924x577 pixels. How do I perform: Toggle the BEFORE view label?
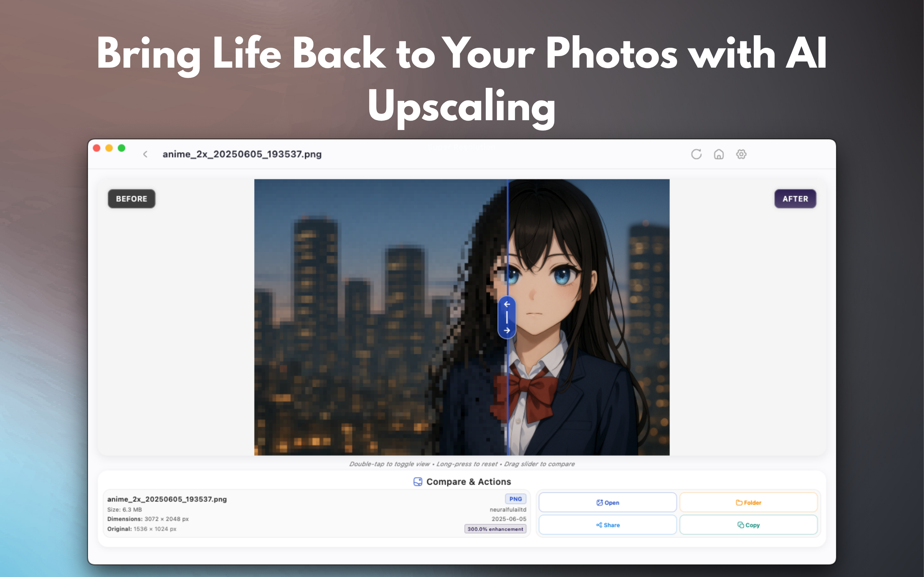131,198
